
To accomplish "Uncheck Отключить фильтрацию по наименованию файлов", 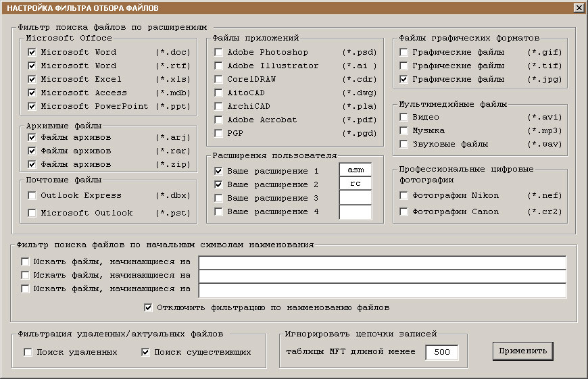I will (148, 307).
